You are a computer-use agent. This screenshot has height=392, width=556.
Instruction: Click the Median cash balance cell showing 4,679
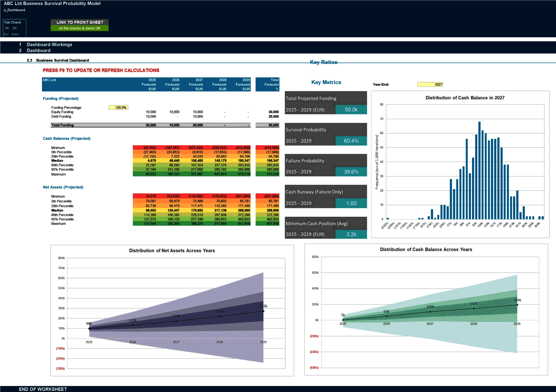tap(152, 161)
